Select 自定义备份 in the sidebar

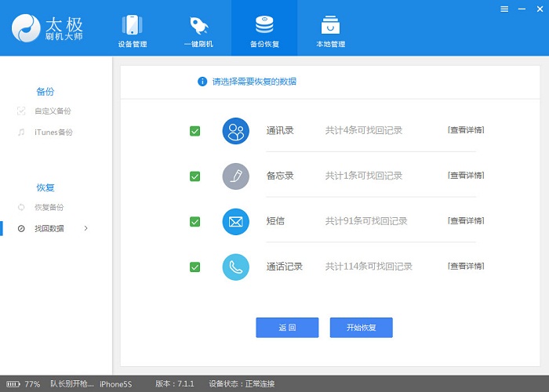click(53, 111)
